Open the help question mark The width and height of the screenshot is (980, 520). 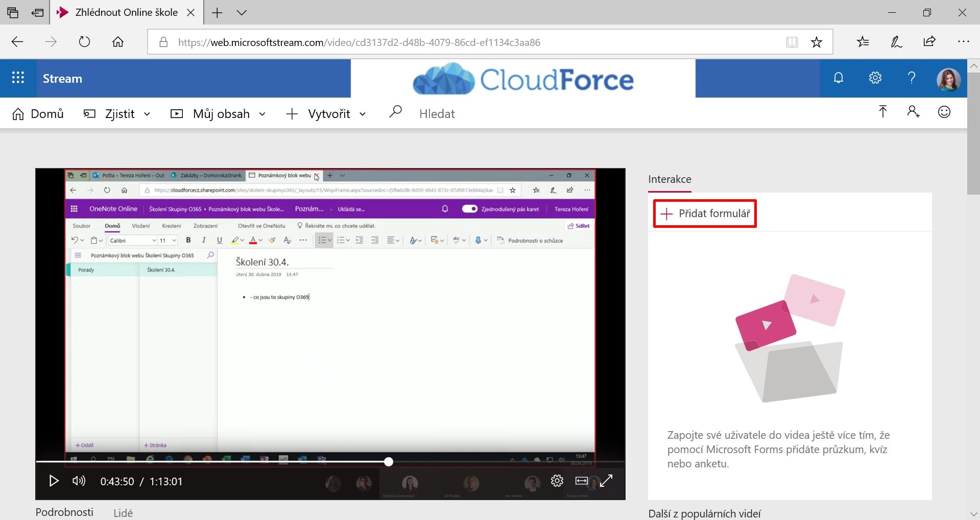(911, 78)
